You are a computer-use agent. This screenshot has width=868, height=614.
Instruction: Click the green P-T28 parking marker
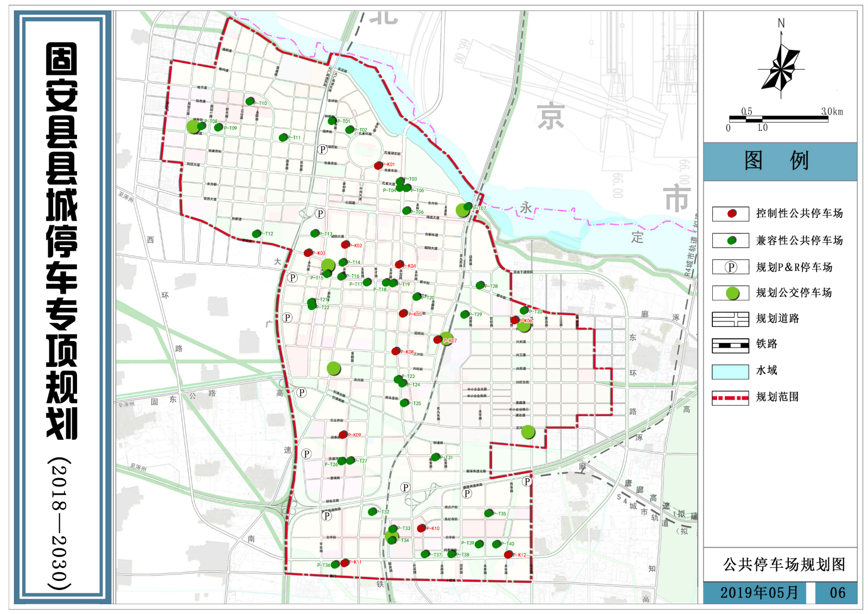[x=480, y=285]
